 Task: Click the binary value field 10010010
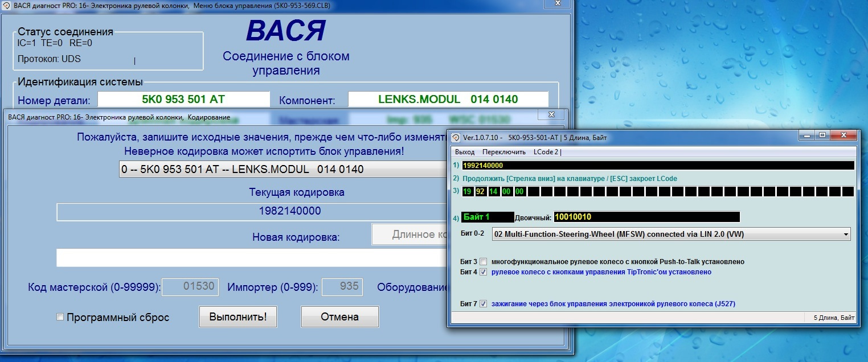646,217
